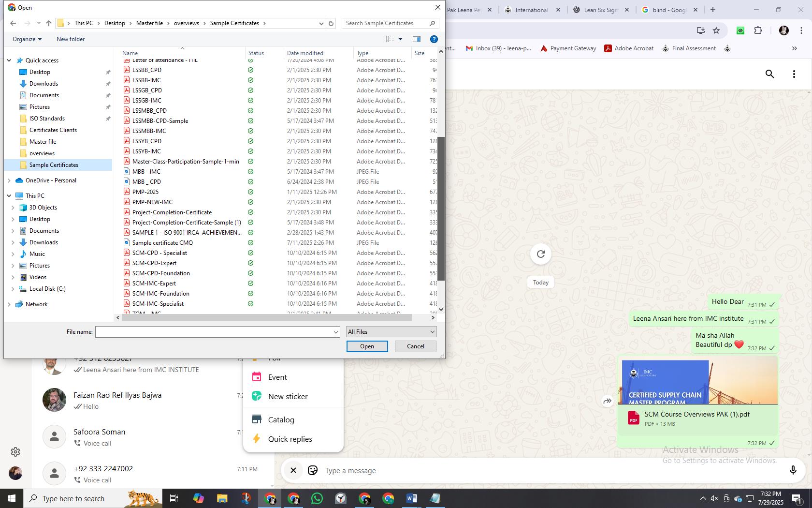Click the File name input field
Screen dimensions: 812x508
213,332
